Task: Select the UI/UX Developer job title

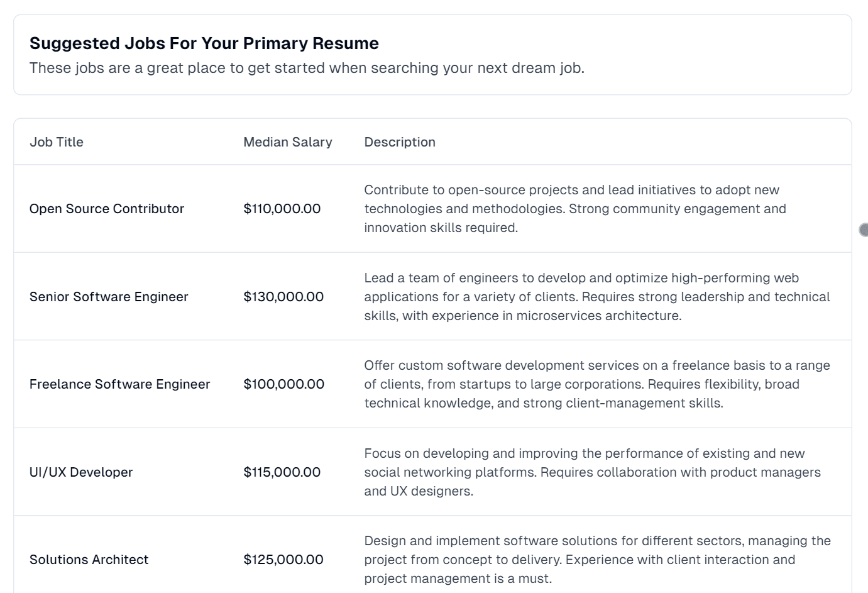Action: tap(81, 472)
